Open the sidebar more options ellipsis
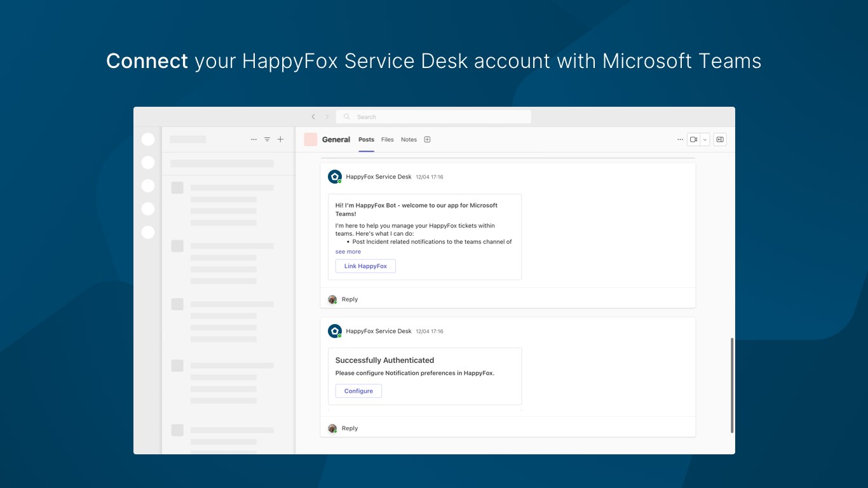Image resolution: width=868 pixels, height=488 pixels. point(254,139)
